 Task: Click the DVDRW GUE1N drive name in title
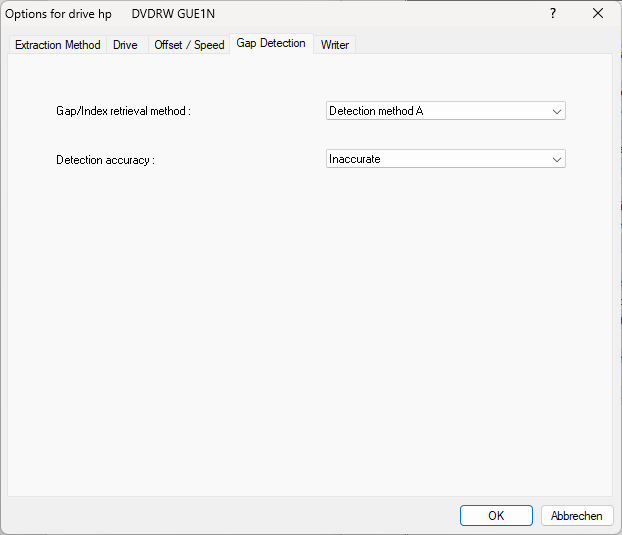pyautogui.click(x=173, y=14)
